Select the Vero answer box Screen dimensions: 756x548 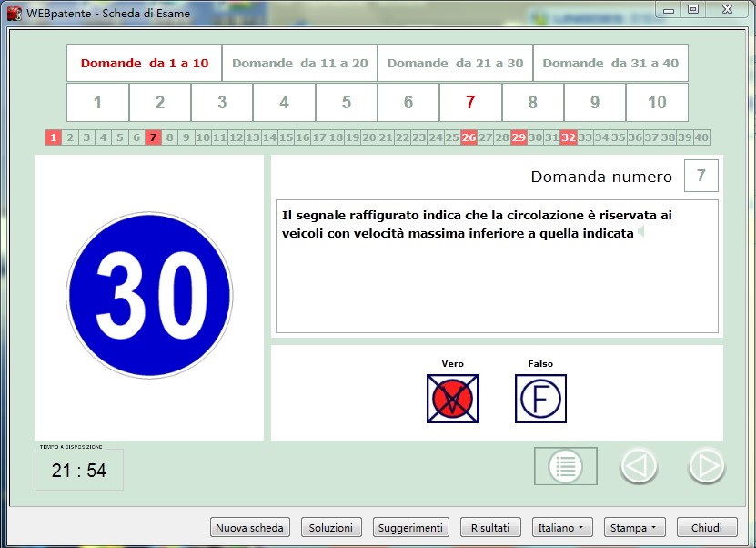coord(453,399)
